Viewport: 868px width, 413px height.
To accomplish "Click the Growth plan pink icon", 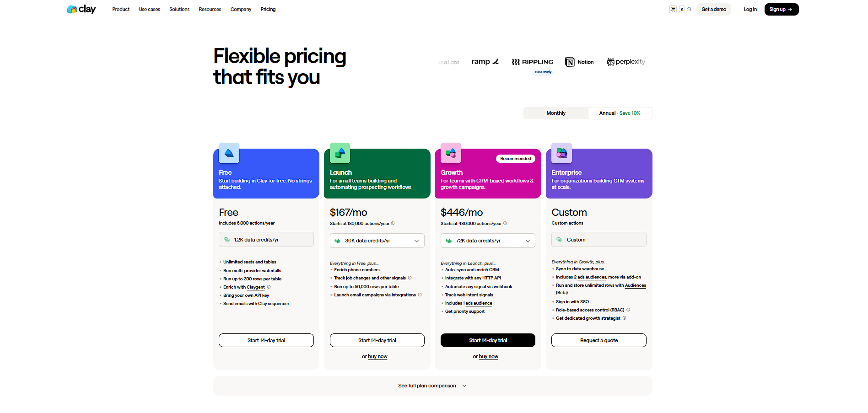I will tap(451, 153).
